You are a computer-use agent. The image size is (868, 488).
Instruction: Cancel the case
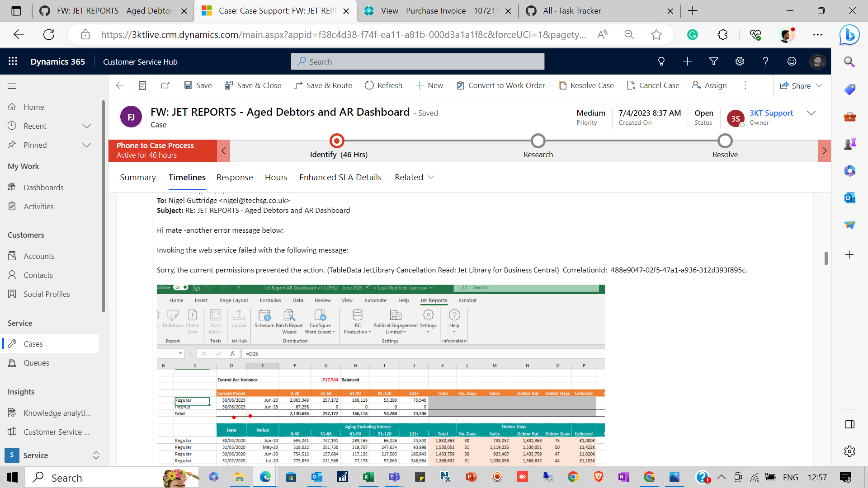653,85
